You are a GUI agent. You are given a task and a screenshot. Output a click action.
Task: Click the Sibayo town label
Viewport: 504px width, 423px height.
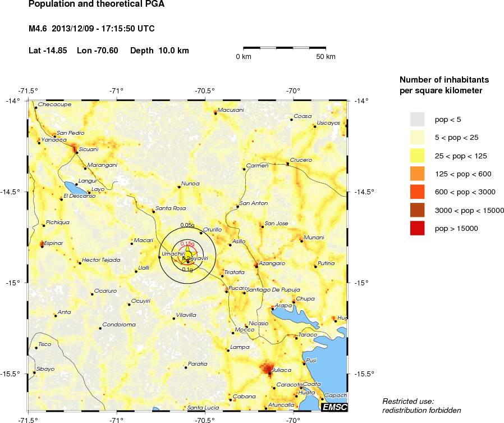pos(45,369)
